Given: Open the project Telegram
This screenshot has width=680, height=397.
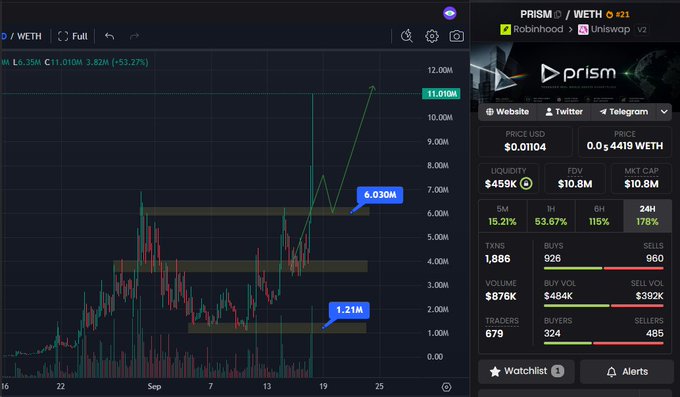Looking at the screenshot, I should point(624,112).
